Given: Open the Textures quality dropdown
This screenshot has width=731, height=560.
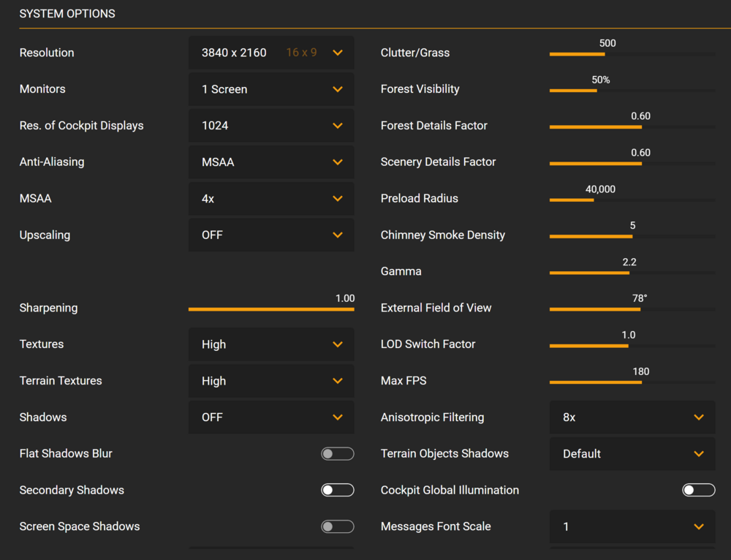Looking at the screenshot, I should [x=270, y=344].
